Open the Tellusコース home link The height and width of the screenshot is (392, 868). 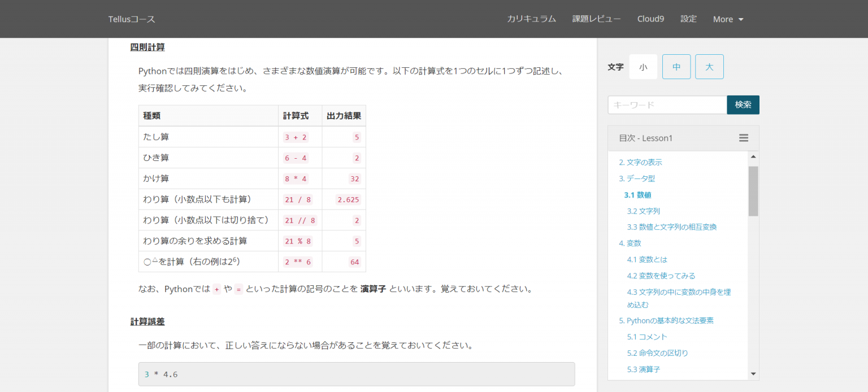[132, 19]
